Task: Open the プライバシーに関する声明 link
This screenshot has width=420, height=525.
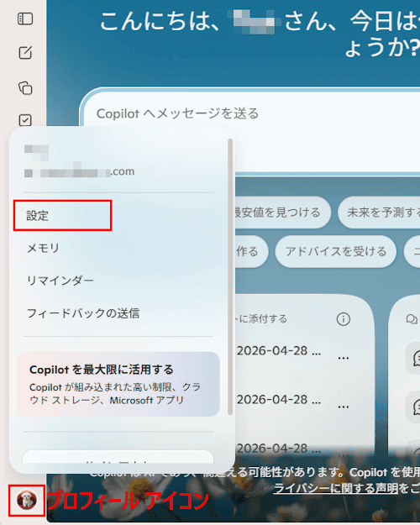Action: click(x=336, y=489)
